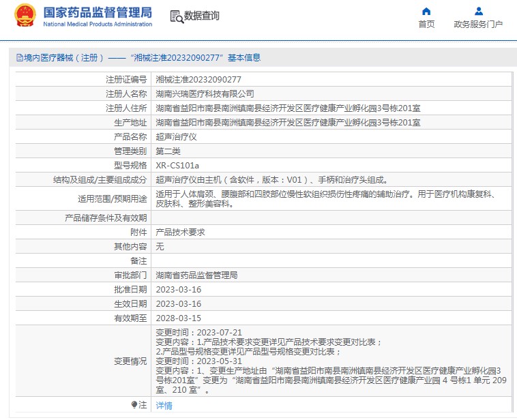Click the 首页 home icon
The height and width of the screenshot is (420, 517).
(426, 11)
